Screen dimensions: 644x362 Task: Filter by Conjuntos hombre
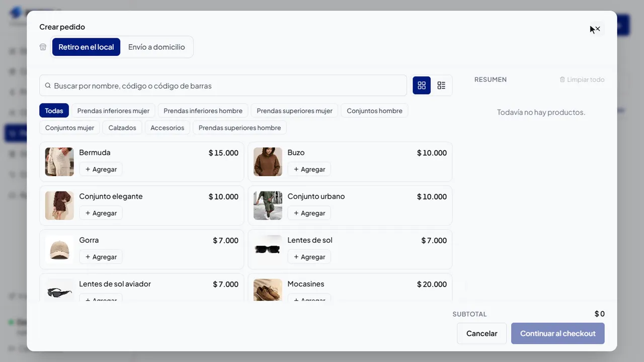pyautogui.click(x=374, y=111)
